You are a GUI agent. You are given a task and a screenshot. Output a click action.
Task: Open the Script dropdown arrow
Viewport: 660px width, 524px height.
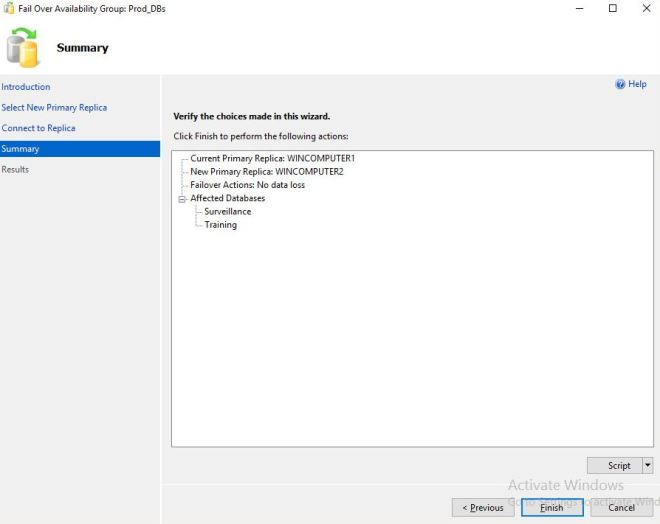[x=648, y=465]
